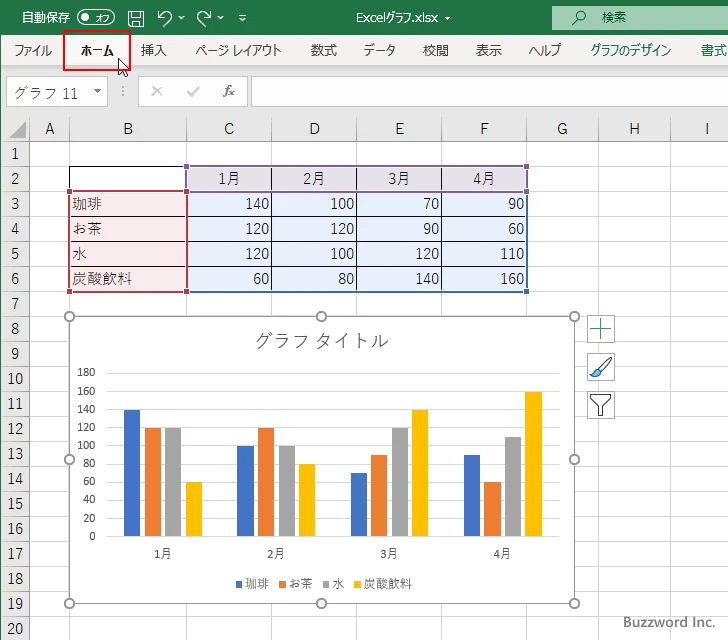Select the Select All corner button
Image resolution: width=728 pixels, height=640 pixels.
[16, 129]
